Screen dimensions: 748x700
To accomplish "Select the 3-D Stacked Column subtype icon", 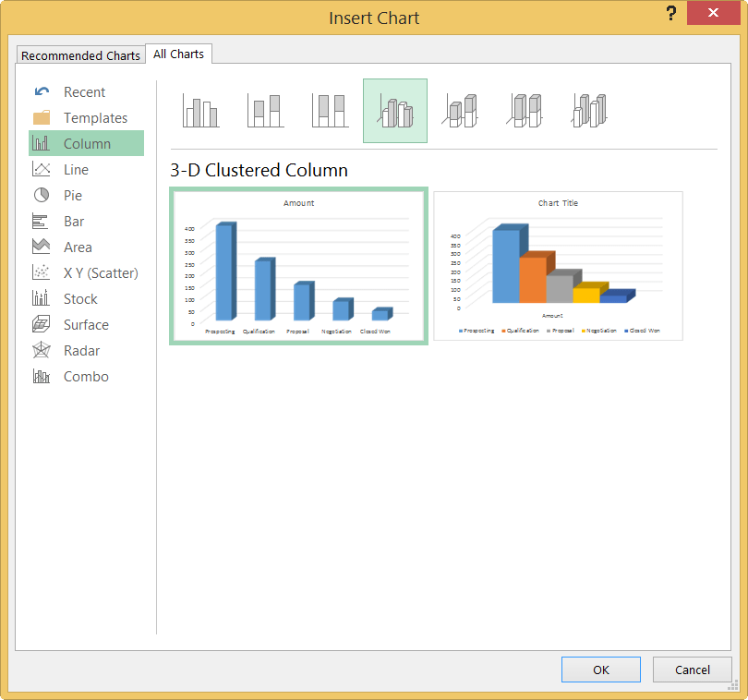I will [460, 111].
